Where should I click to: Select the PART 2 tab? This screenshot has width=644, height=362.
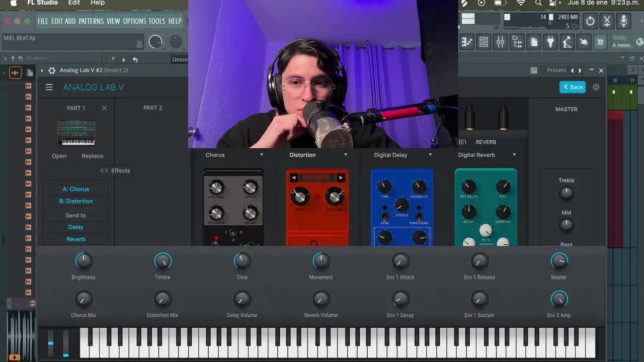pos(153,108)
